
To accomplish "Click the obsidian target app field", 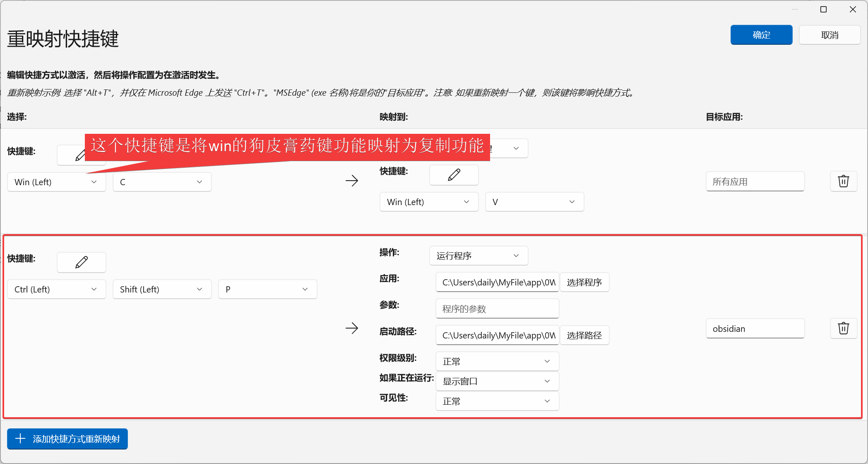I will (x=755, y=329).
